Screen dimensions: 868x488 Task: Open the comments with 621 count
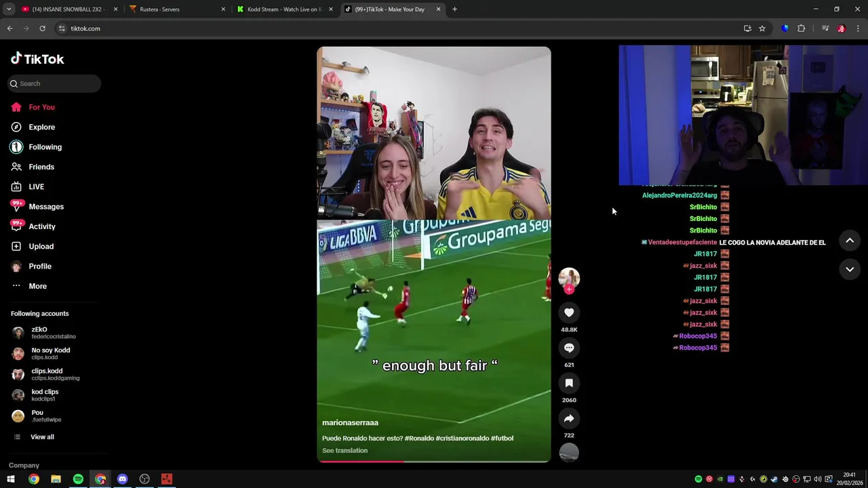[x=569, y=348]
